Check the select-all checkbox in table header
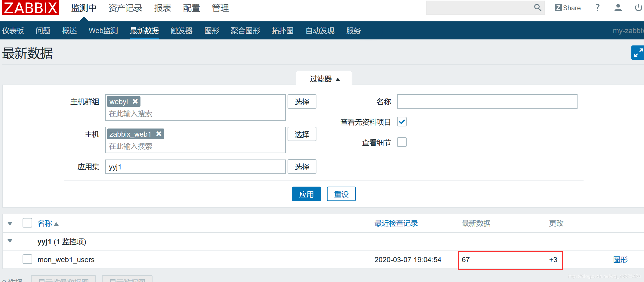Image resolution: width=644 pixels, height=282 pixels. tap(27, 223)
